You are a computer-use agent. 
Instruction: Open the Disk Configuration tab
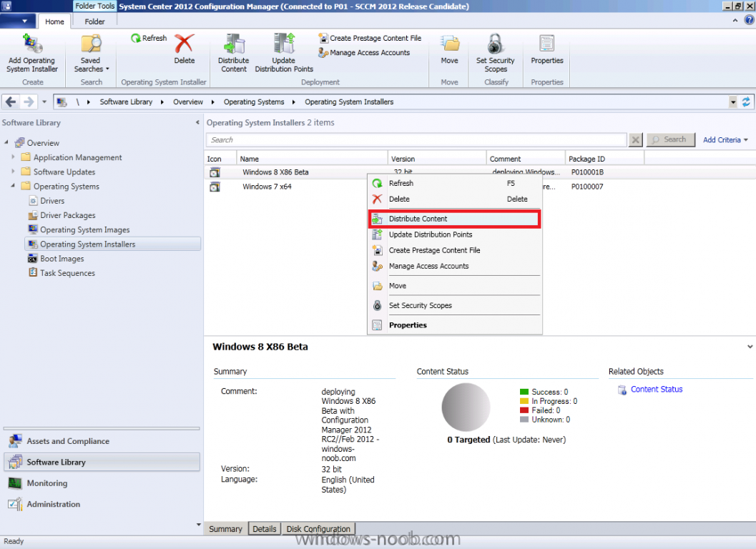(x=318, y=529)
